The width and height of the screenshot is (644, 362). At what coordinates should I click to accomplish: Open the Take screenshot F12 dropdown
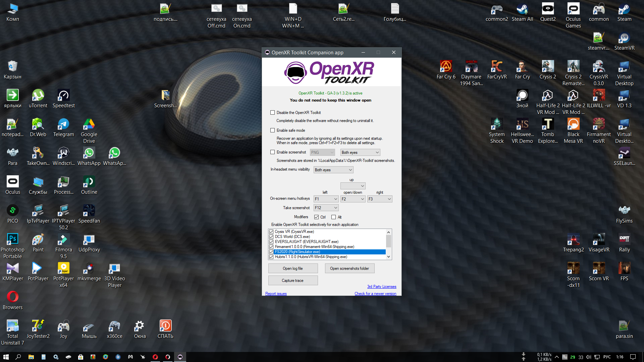point(326,208)
